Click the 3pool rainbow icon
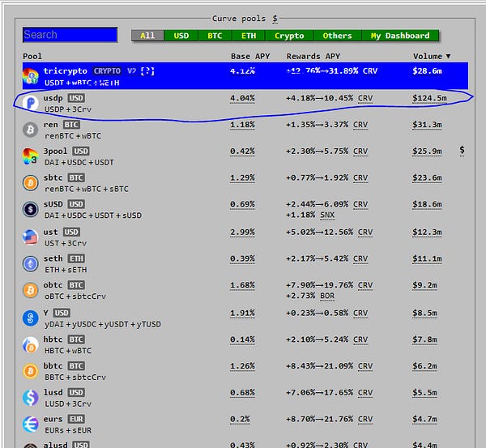The height and width of the screenshot is (448, 486). (31, 156)
